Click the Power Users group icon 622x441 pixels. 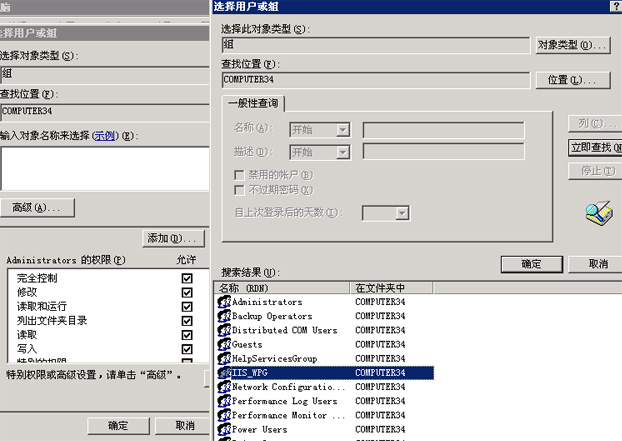click(224, 429)
